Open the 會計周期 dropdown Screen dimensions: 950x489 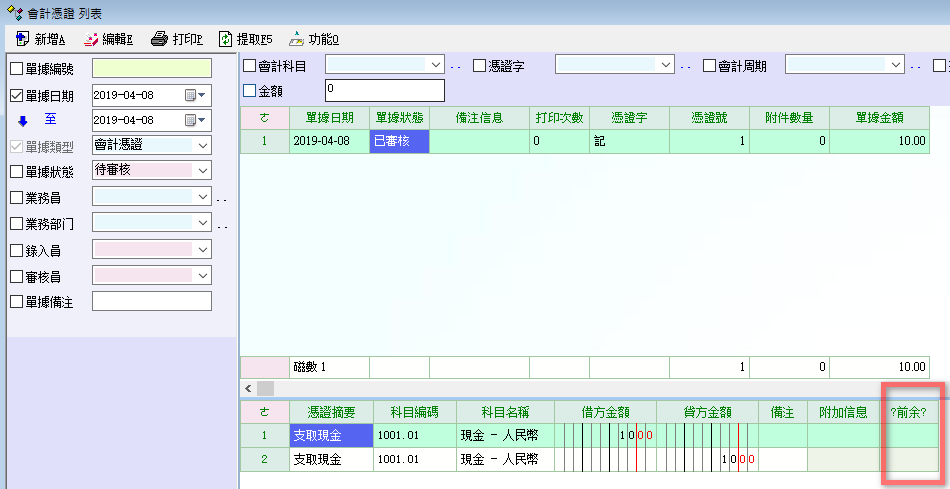[895, 65]
